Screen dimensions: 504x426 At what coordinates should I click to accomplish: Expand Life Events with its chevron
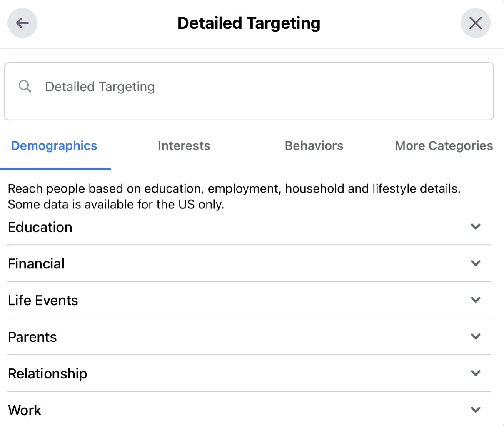(476, 300)
